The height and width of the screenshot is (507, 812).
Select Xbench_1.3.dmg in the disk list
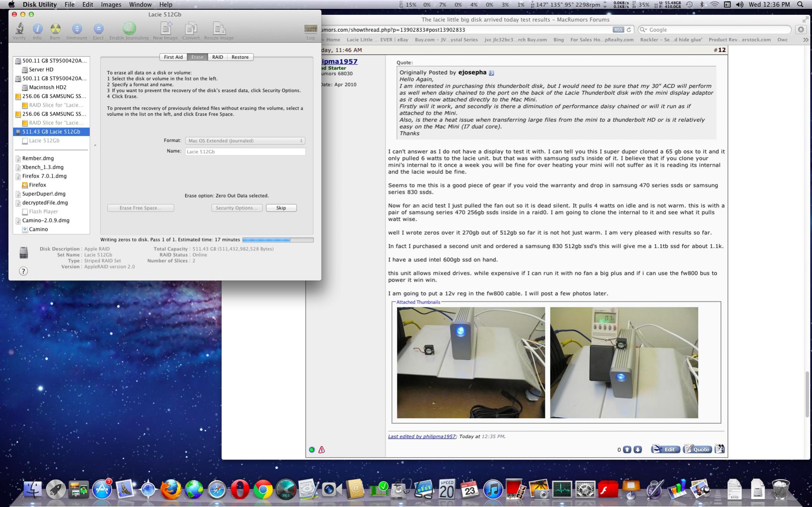pos(43,167)
